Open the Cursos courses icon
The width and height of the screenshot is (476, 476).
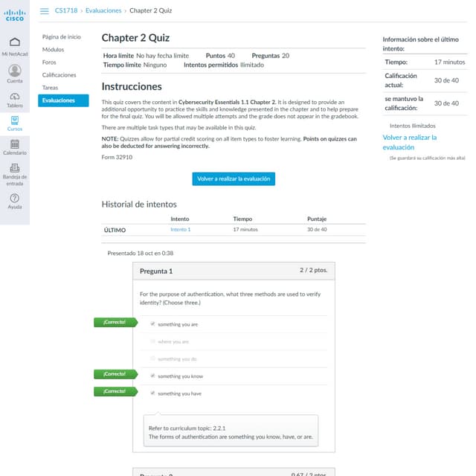point(14,120)
